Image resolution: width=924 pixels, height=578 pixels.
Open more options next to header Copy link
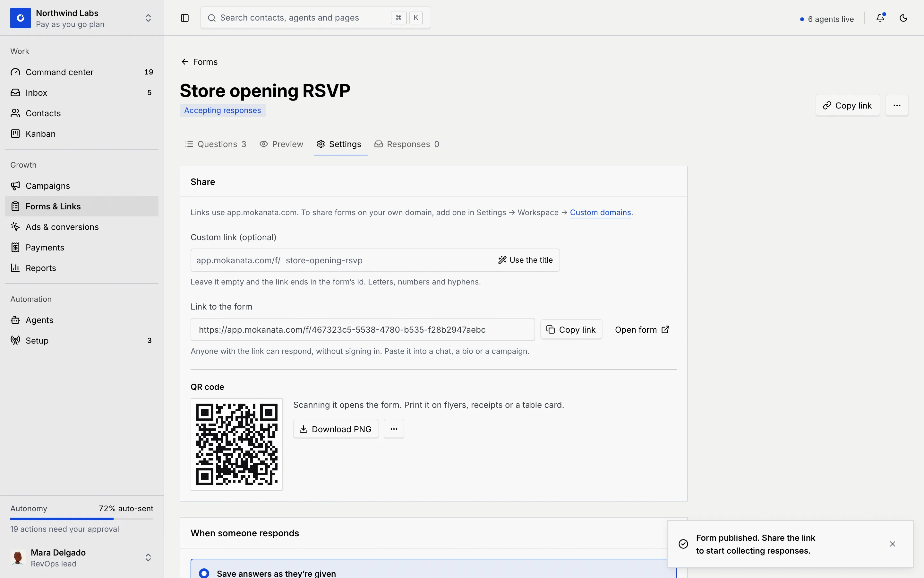coord(897,105)
